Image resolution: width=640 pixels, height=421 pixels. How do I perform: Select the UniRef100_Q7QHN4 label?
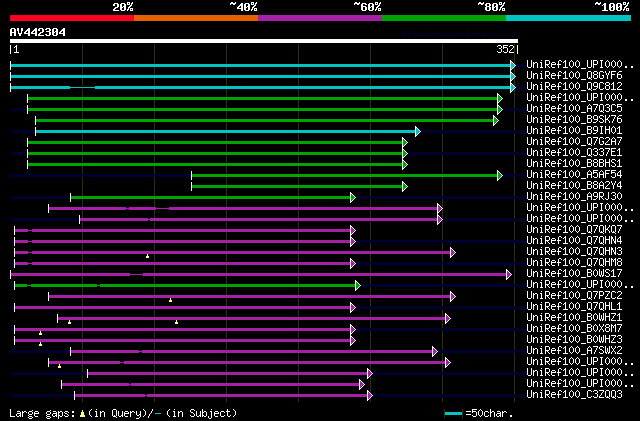pyautogui.click(x=574, y=241)
